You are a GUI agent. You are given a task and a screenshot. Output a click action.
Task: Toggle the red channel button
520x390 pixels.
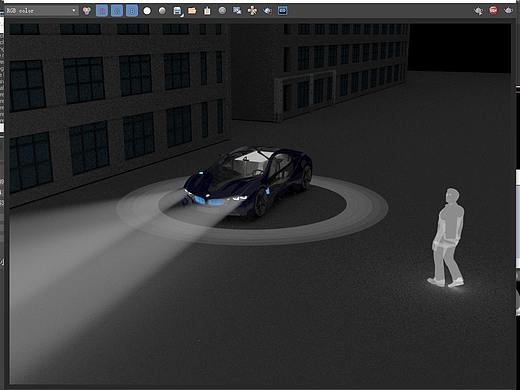click(102, 11)
